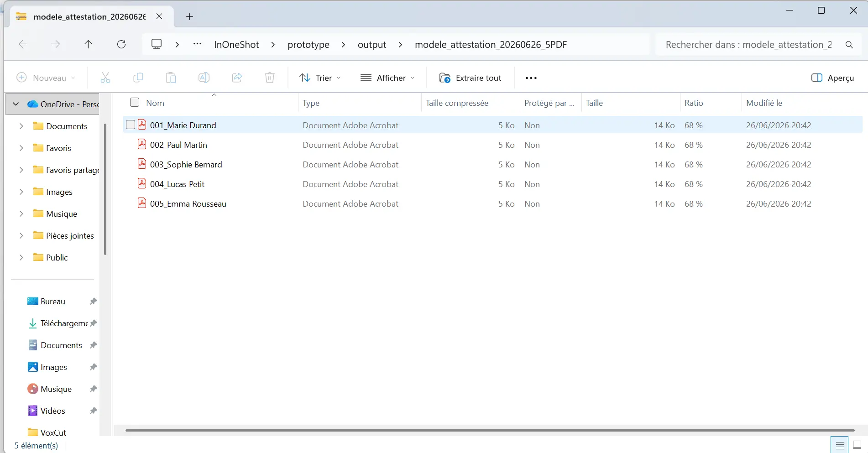The width and height of the screenshot is (868, 453).
Task: Tick the select-all checkbox beside Nom
Action: point(135,102)
